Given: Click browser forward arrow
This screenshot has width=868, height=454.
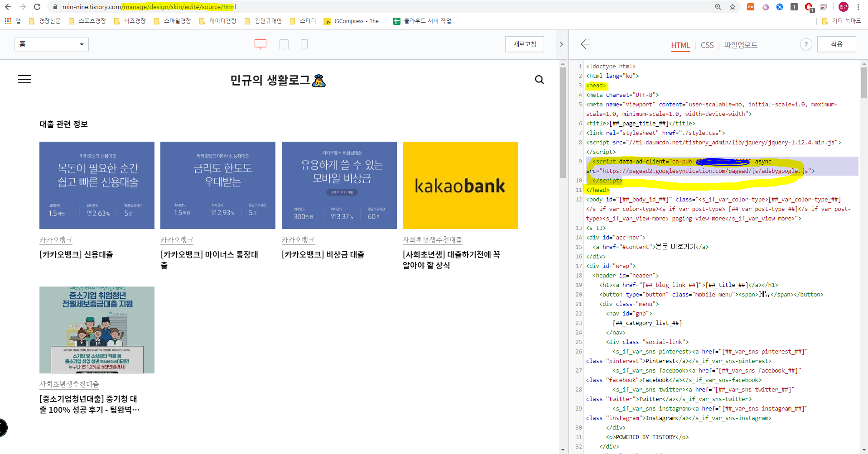Looking at the screenshot, I should (23, 7).
